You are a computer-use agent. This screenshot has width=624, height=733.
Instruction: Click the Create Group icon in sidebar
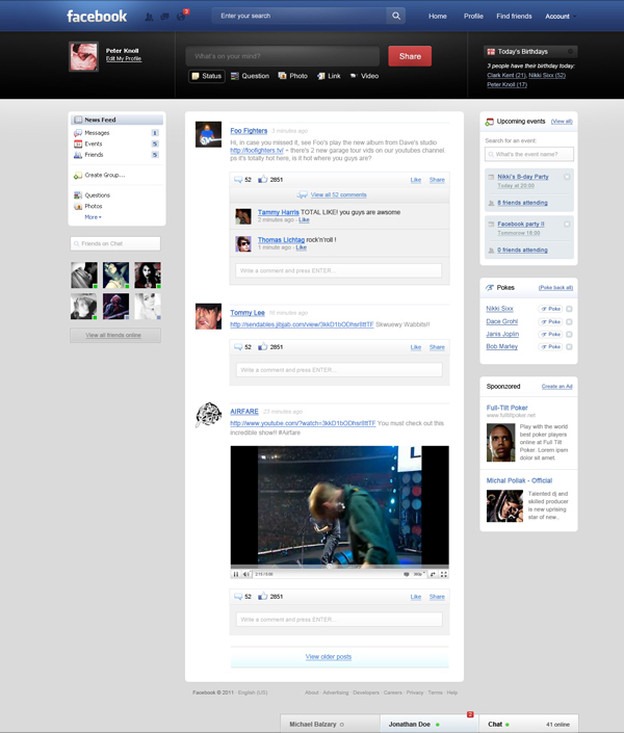coord(78,175)
